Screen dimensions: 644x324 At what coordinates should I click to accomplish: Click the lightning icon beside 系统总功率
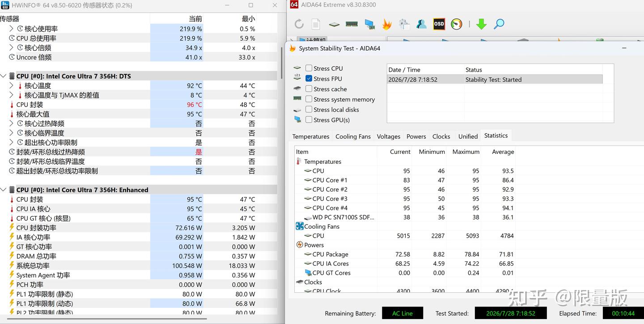coord(12,265)
